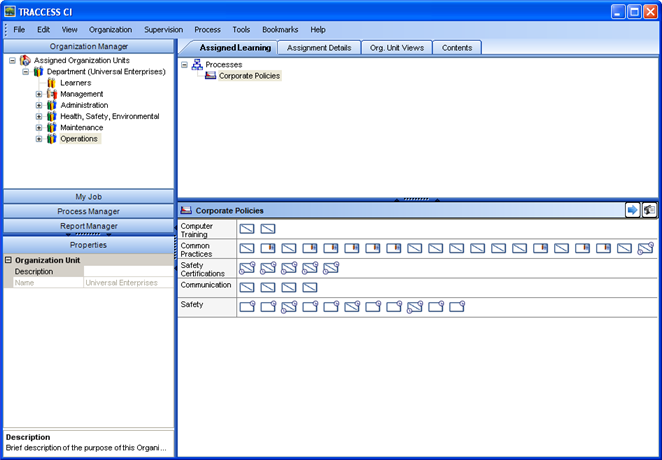Click the Assigned Organization Units icon
The width and height of the screenshot is (662, 460).
point(25,60)
